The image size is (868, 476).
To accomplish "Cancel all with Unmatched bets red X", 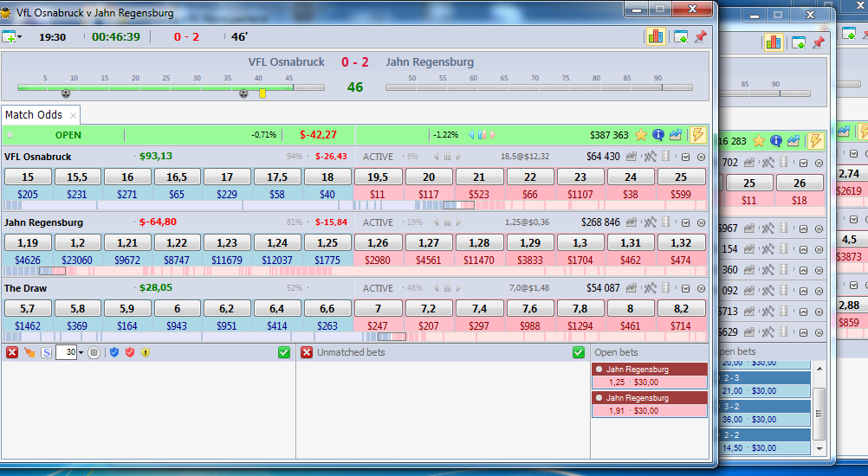I will click(x=306, y=352).
